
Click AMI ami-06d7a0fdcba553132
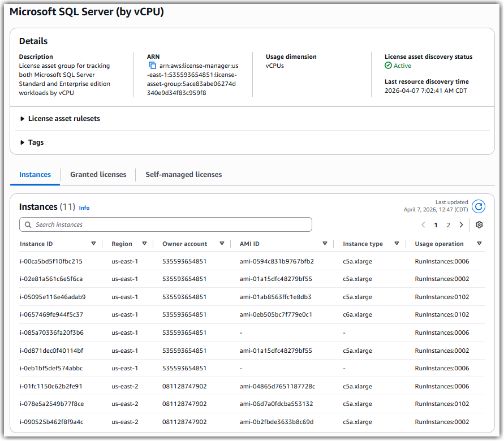[276, 404]
